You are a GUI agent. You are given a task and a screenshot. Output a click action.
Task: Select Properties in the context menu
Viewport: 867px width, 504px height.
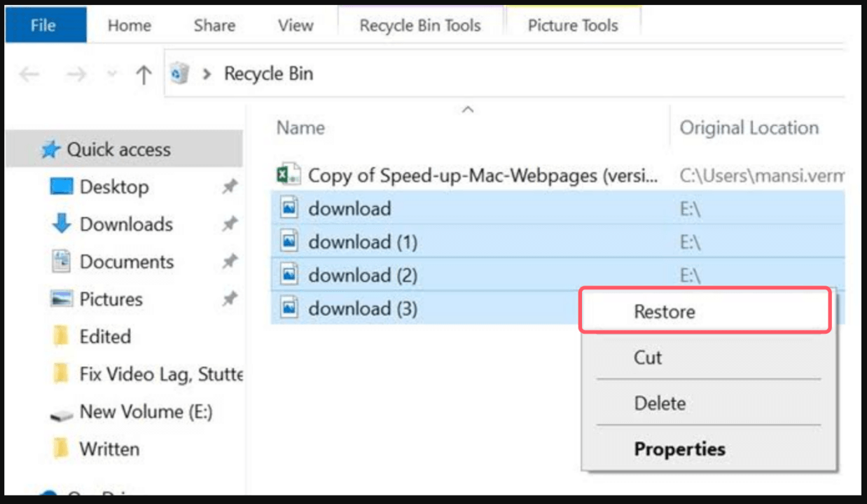tap(679, 449)
